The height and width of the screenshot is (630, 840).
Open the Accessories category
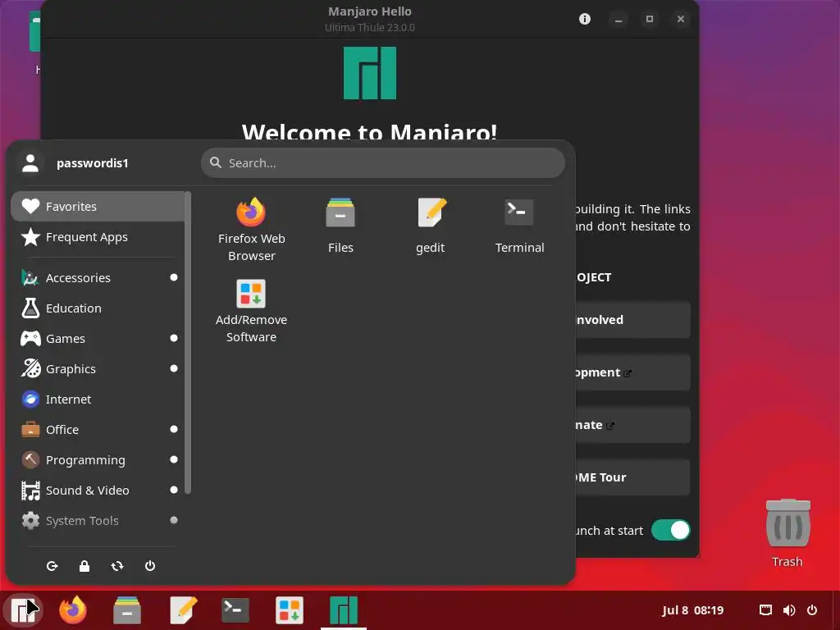(x=98, y=277)
